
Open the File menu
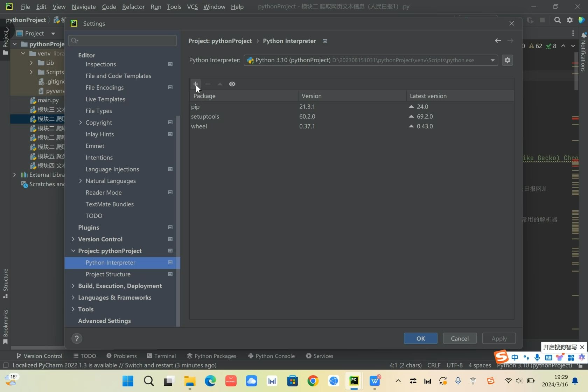(25, 7)
